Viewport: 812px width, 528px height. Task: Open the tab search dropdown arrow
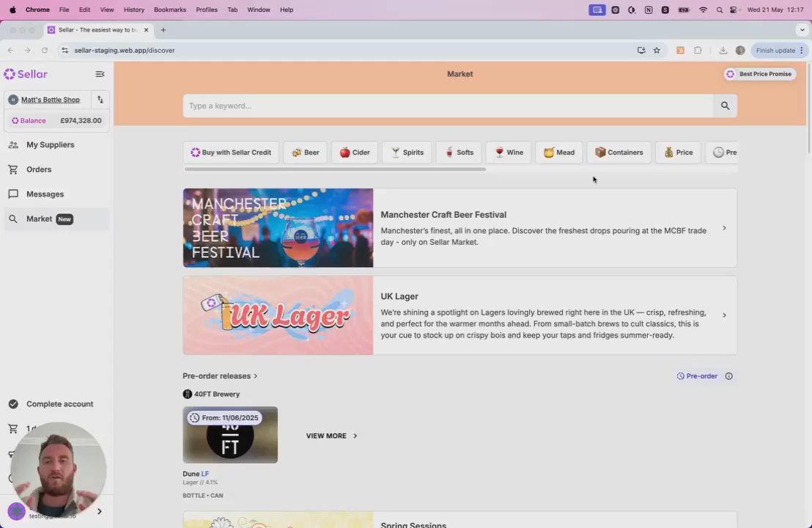tap(802, 30)
